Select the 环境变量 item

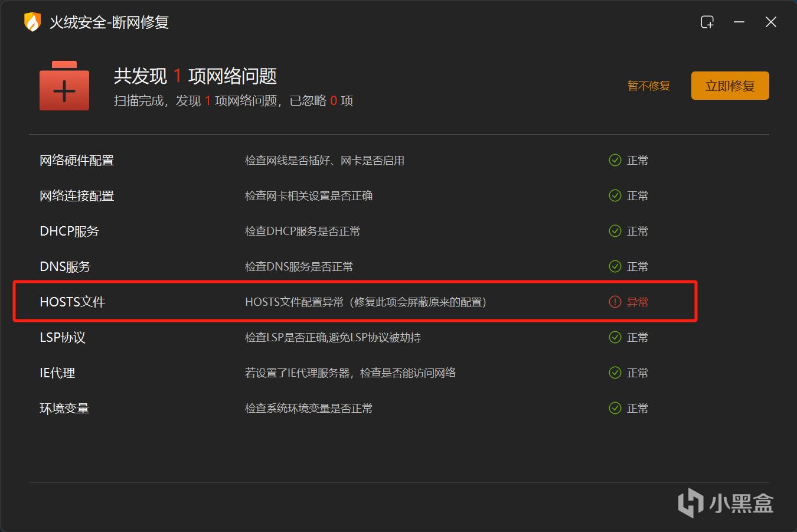click(64, 408)
